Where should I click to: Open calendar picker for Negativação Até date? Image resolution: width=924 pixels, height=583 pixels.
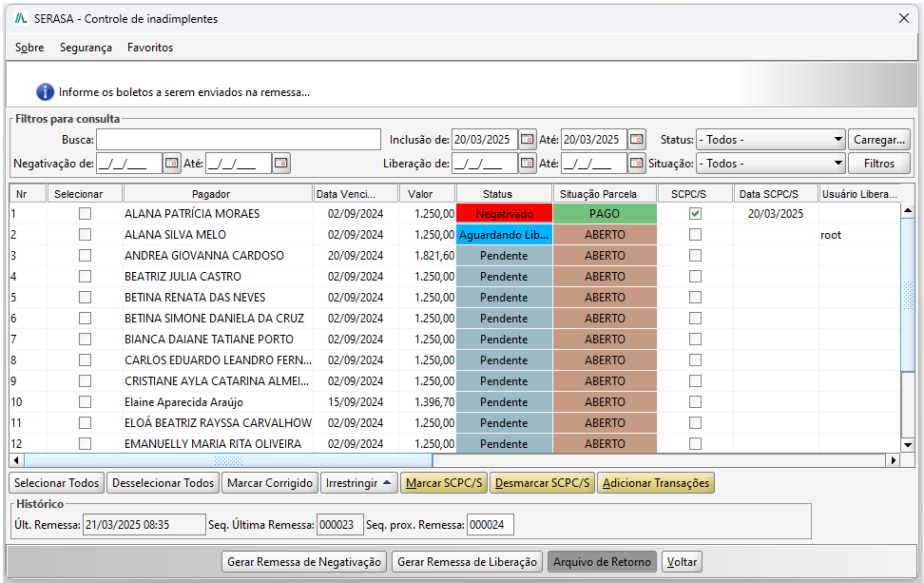[281, 163]
